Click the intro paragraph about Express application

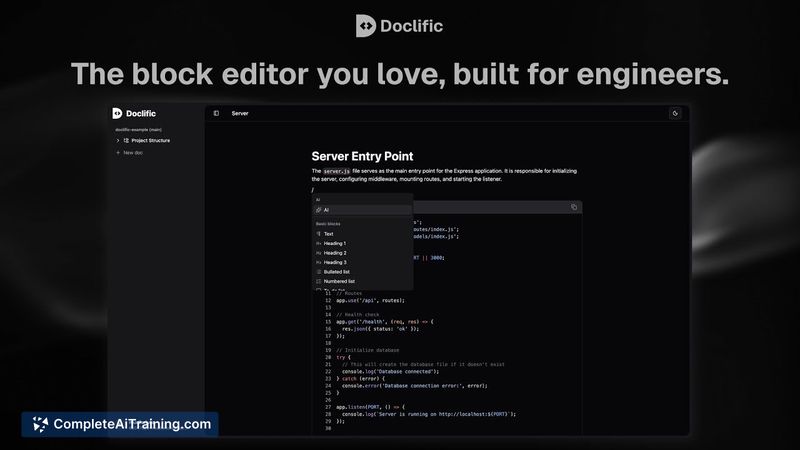444,175
